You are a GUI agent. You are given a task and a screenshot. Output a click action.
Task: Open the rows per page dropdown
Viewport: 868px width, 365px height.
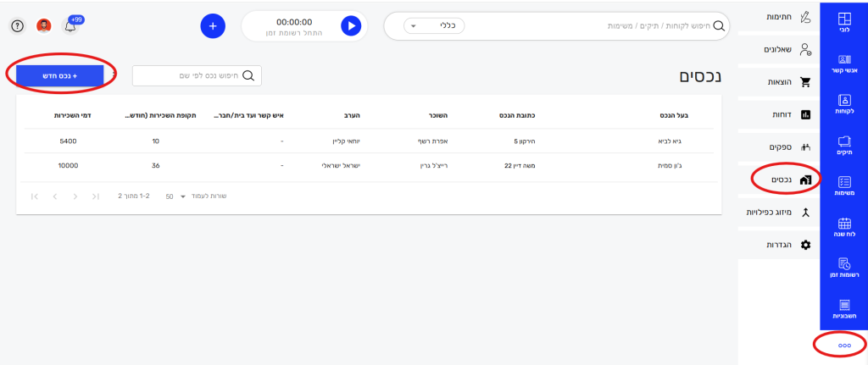point(175,196)
